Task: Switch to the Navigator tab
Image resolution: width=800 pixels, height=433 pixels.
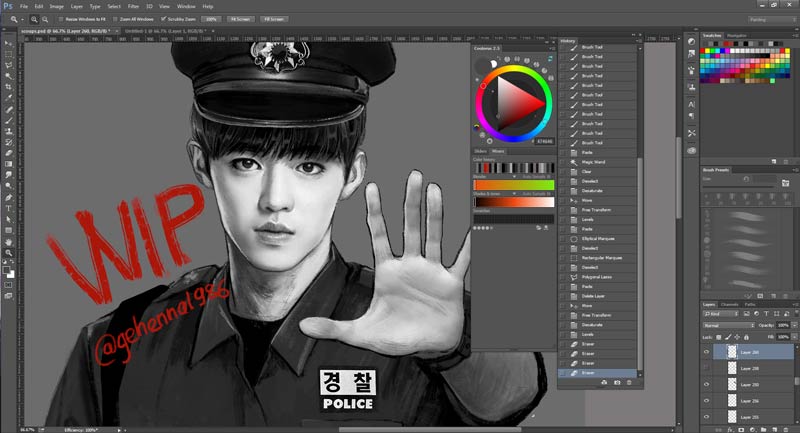Action: [x=737, y=35]
